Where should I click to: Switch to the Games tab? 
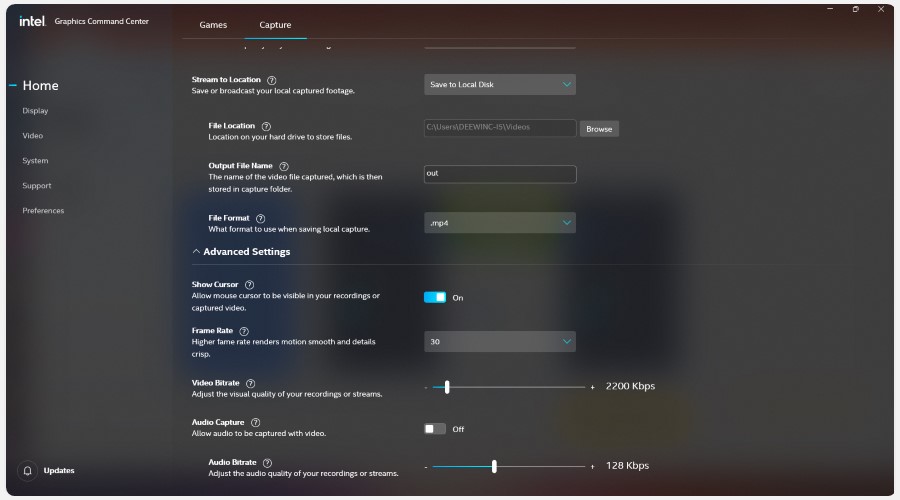click(213, 25)
